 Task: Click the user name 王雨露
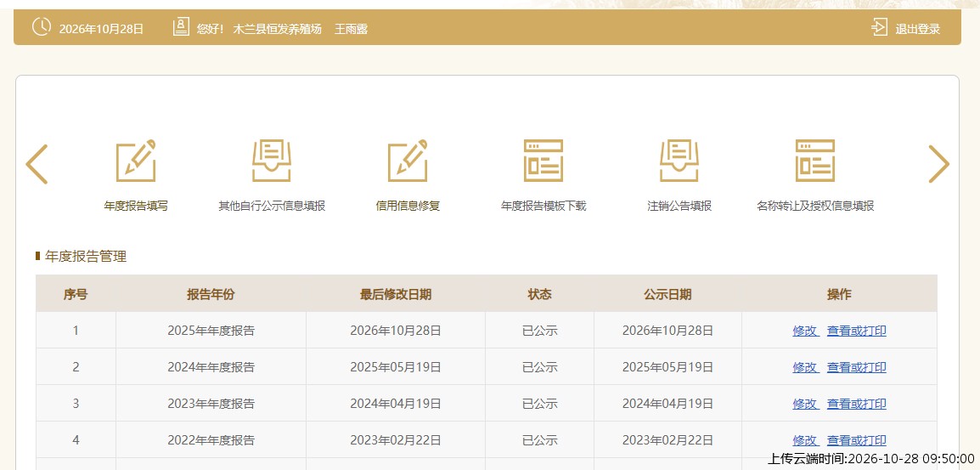point(351,29)
